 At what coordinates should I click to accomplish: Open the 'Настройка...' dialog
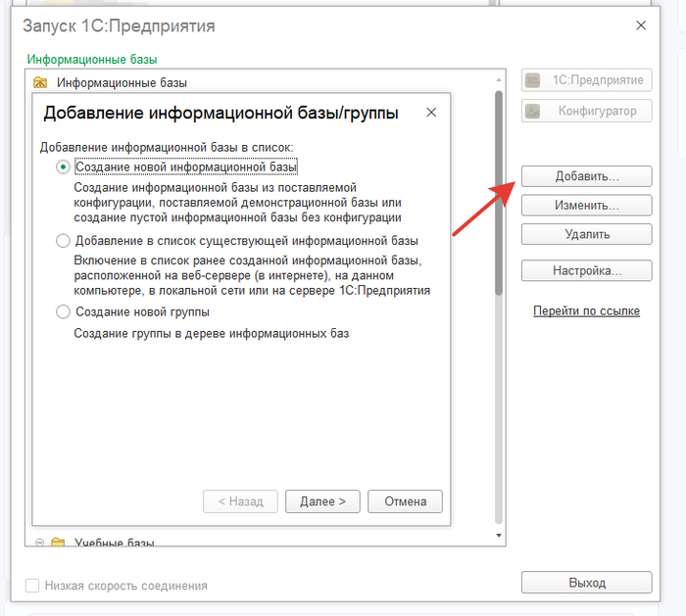587,270
